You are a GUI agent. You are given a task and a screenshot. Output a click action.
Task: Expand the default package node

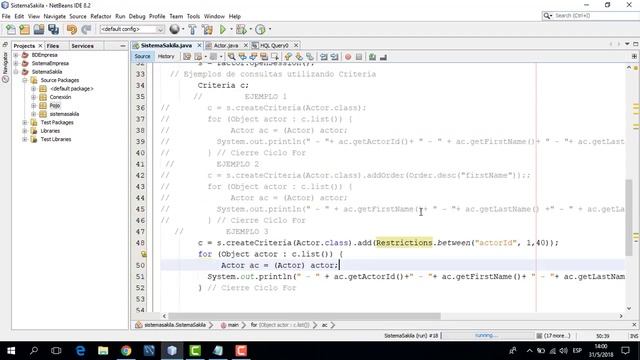(33, 89)
